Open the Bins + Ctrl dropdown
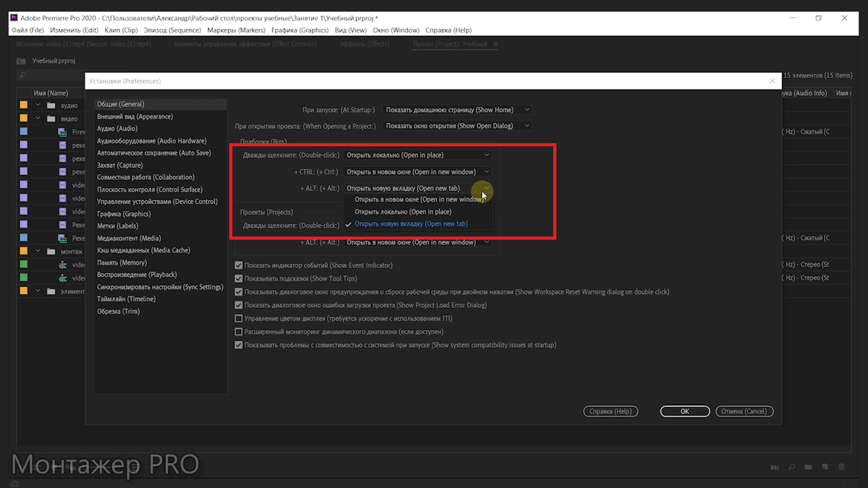The height and width of the screenshot is (488, 868). pyautogui.click(x=417, y=171)
